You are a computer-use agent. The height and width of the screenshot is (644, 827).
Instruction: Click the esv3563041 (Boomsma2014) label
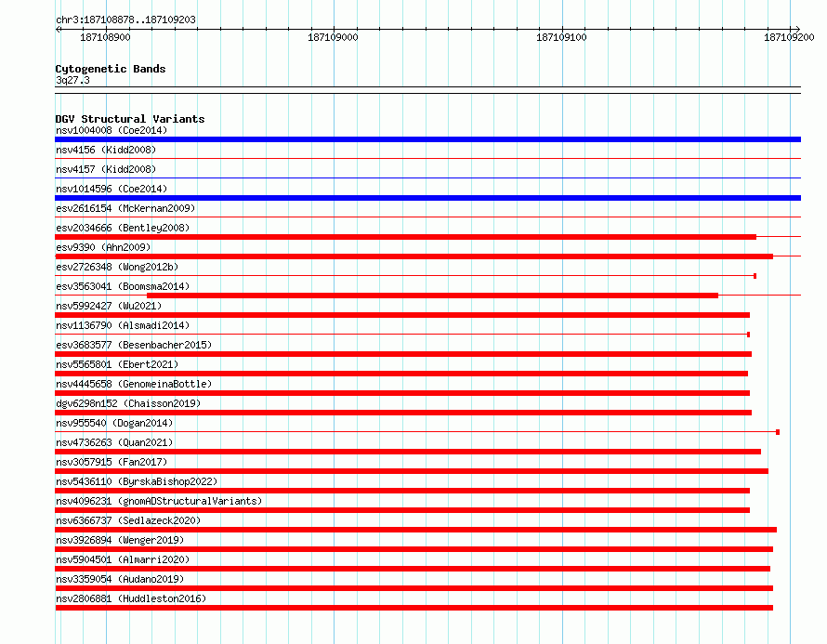click(123, 286)
